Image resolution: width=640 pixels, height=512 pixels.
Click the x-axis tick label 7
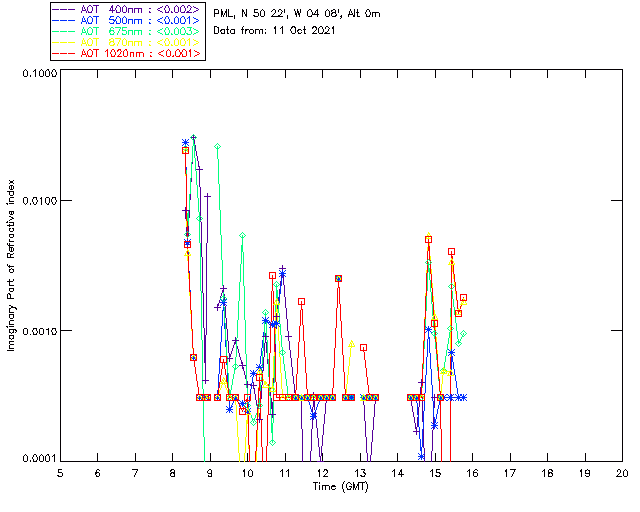pyautogui.click(x=135, y=473)
